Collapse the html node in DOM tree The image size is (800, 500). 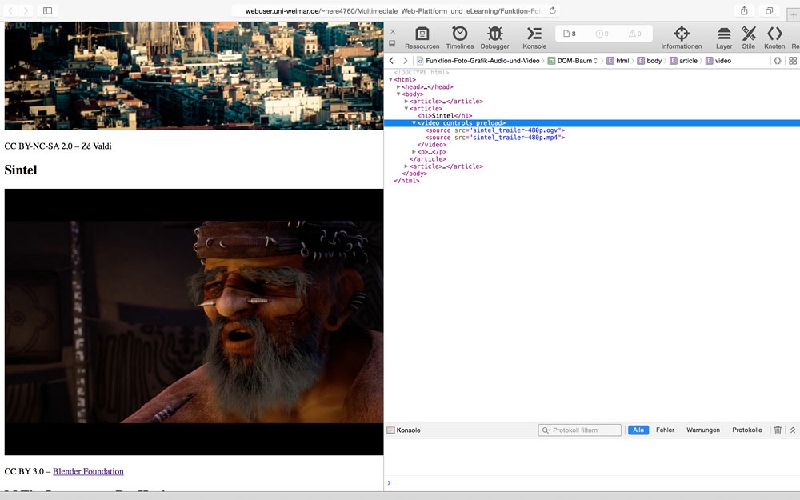(x=391, y=80)
